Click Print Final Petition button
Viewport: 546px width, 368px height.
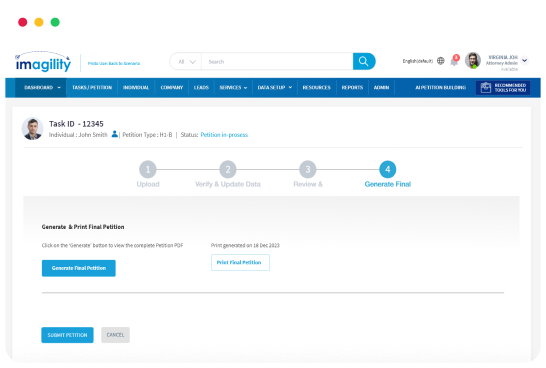point(240,263)
